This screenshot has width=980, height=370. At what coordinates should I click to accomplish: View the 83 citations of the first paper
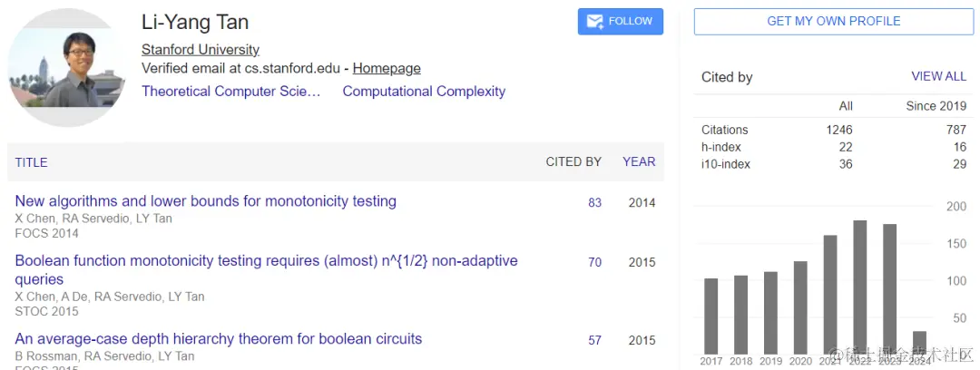click(x=594, y=203)
